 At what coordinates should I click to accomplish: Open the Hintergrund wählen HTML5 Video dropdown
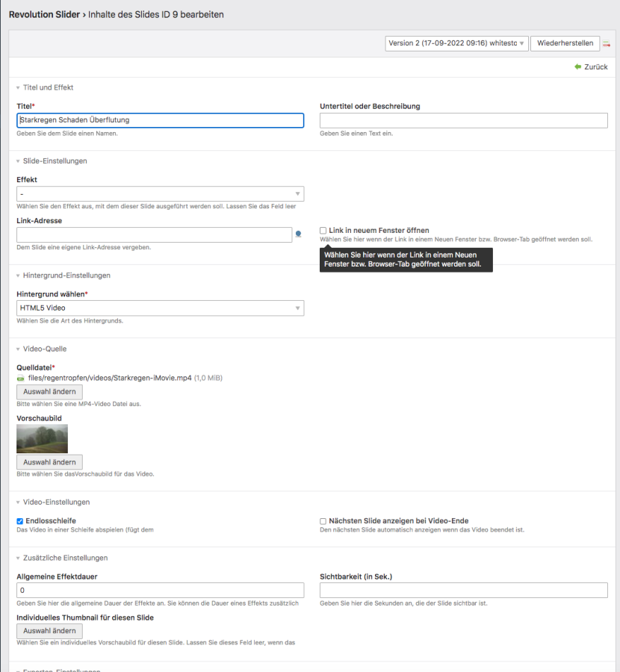click(160, 308)
